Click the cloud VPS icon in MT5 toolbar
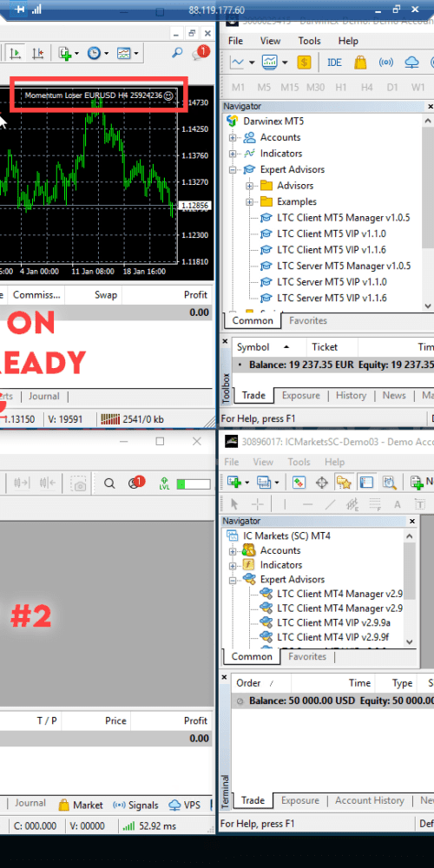Image resolution: width=434 pixels, height=868 pixels. coord(411,62)
